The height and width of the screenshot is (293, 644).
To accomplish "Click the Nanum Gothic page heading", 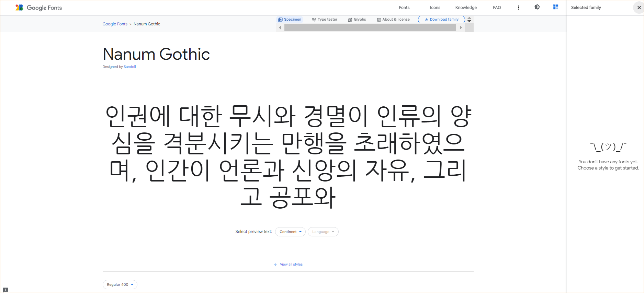I will pos(156,54).
